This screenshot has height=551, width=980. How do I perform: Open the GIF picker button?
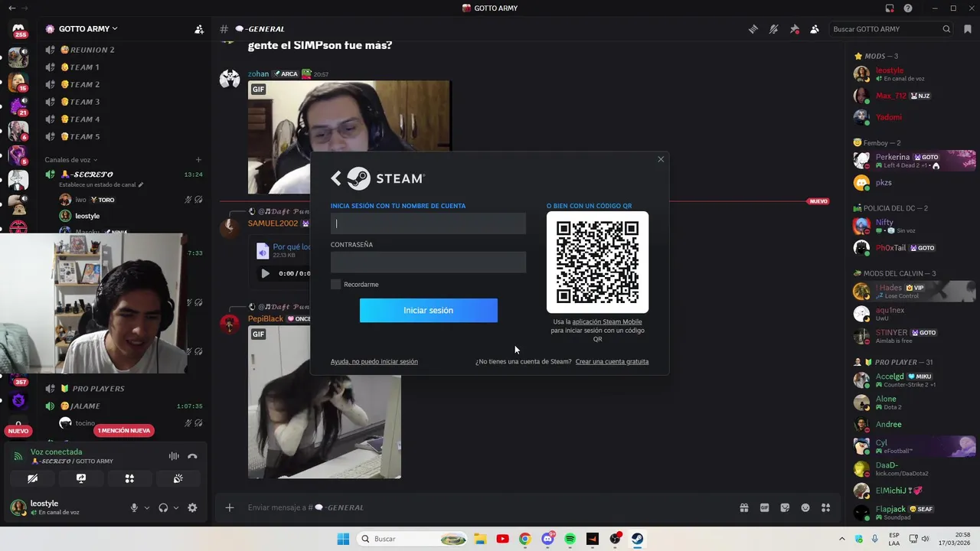(764, 507)
